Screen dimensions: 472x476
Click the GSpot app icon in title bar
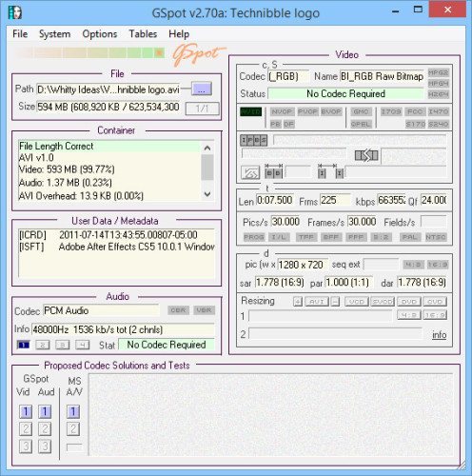point(14,12)
